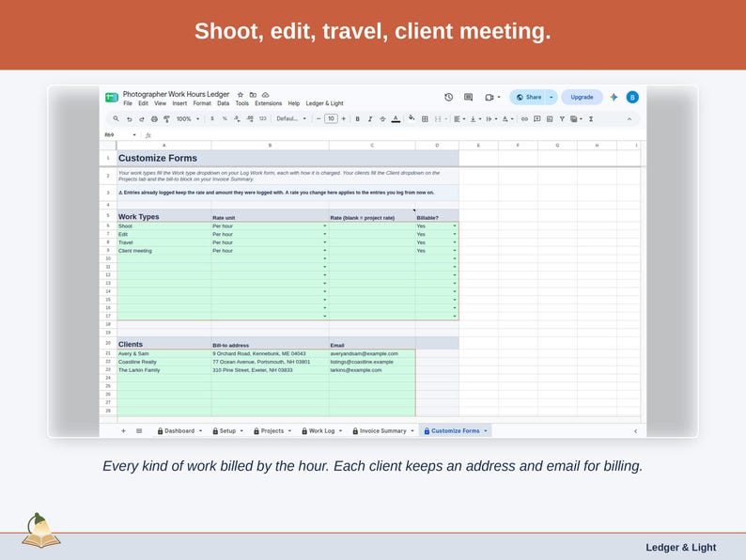Check the cloud save status icon
Image resolution: width=746 pixels, height=560 pixels.
tap(266, 95)
